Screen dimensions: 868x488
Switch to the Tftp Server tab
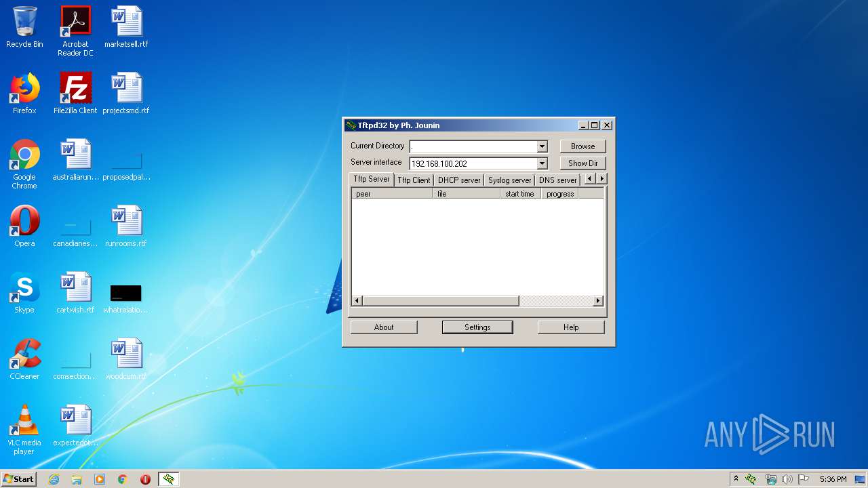[x=372, y=179]
